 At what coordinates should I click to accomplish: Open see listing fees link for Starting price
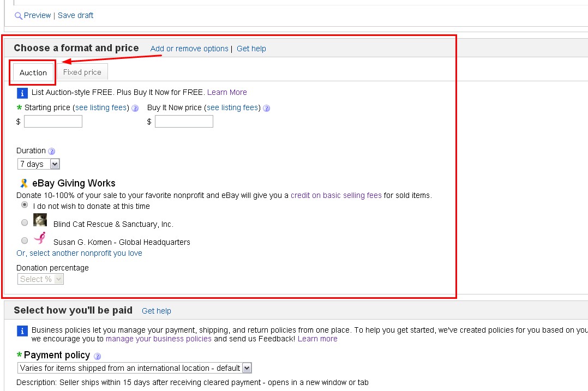(101, 107)
